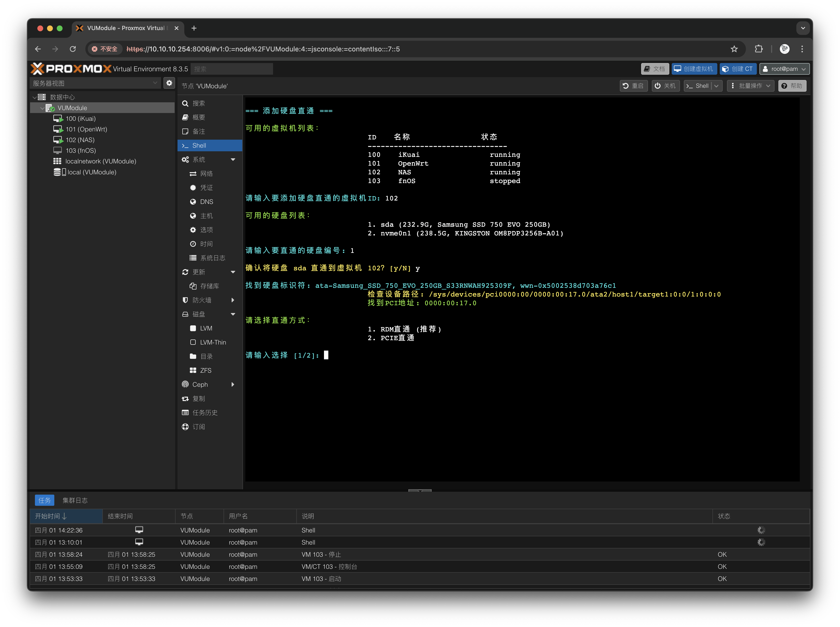
Task: Collapse the 系统 section arrow
Action: pos(233,159)
